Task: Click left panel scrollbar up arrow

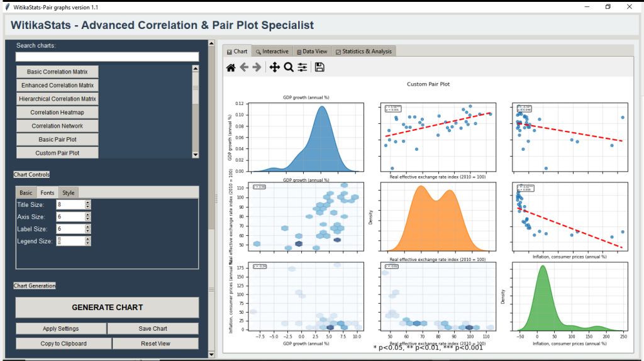Action: click(x=211, y=43)
